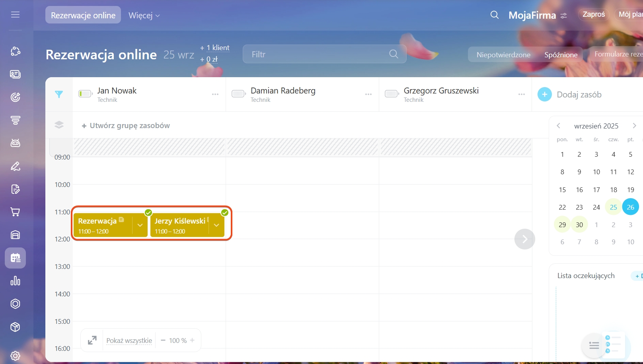Open the bar chart analytics sidebar icon
The height and width of the screenshot is (364, 643).
[15, 281]
